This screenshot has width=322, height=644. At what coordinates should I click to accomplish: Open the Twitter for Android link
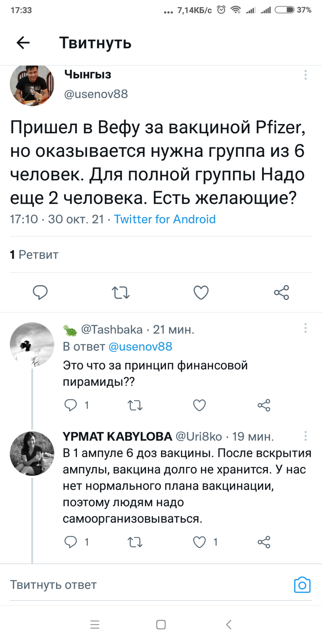point(165,219)
